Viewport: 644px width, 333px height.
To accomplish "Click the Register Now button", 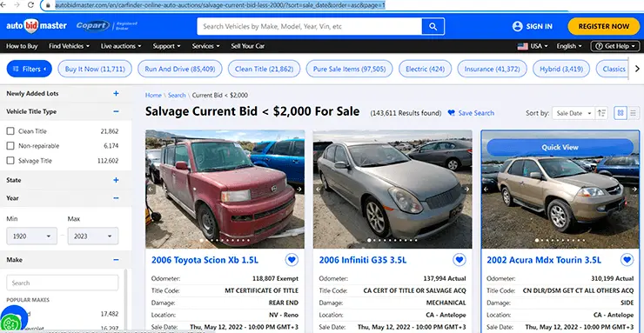I will (x=604, y=26).
